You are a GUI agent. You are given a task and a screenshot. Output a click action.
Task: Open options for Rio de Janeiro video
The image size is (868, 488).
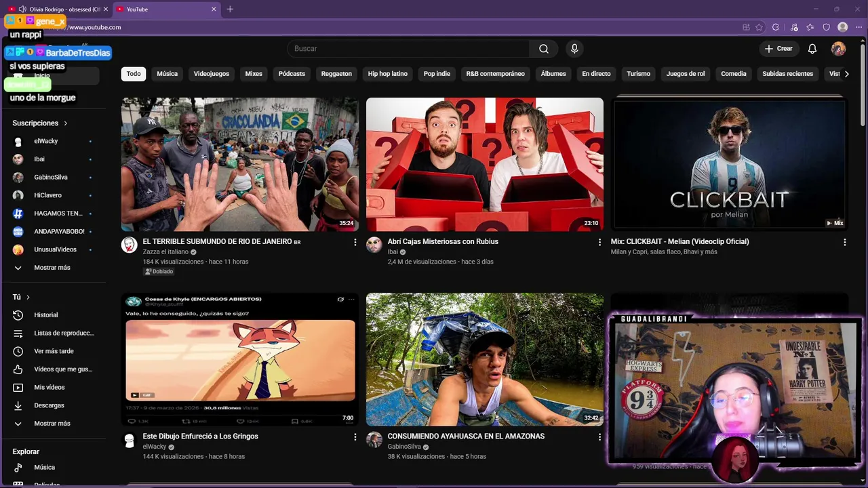point(355,242)
